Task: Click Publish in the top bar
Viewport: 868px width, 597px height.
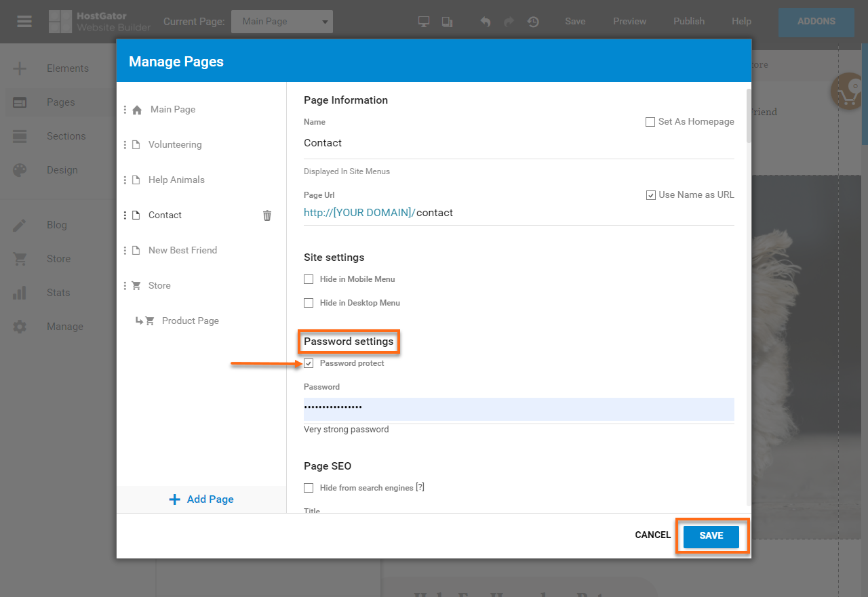Action: [x=688, y=21]
